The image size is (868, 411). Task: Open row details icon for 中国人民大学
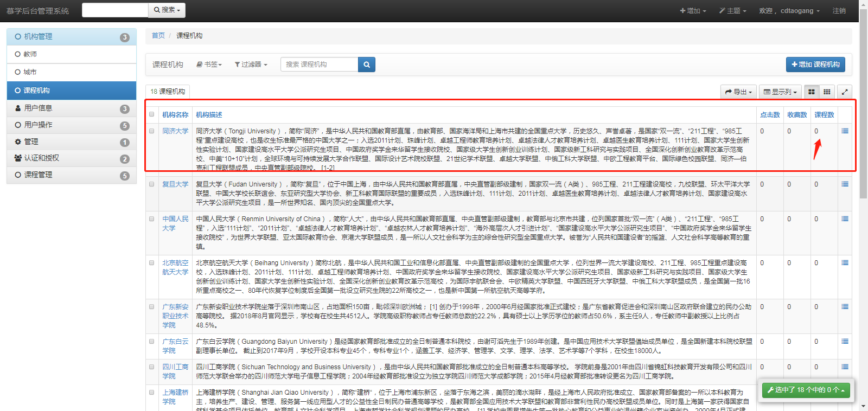(845, 219)
